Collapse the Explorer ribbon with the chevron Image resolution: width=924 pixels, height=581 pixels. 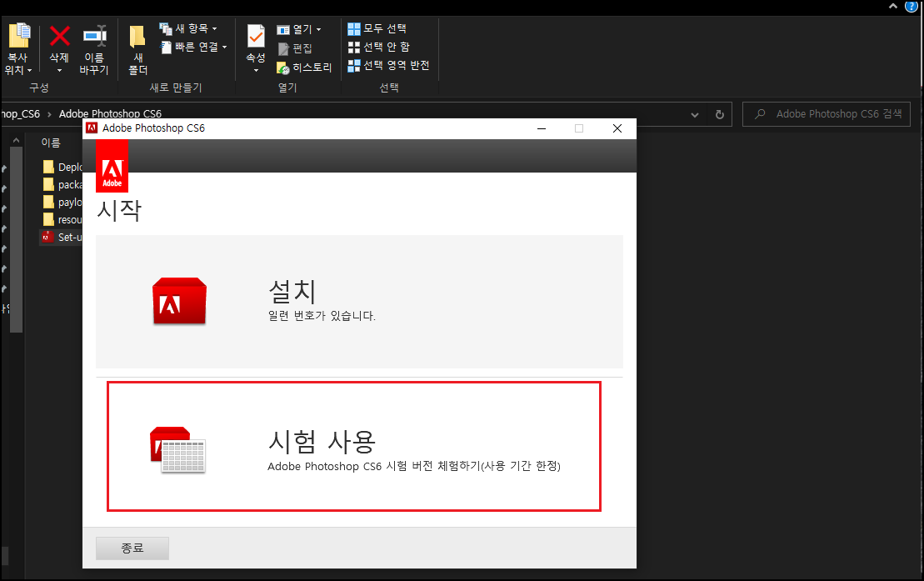coord(893,6)
